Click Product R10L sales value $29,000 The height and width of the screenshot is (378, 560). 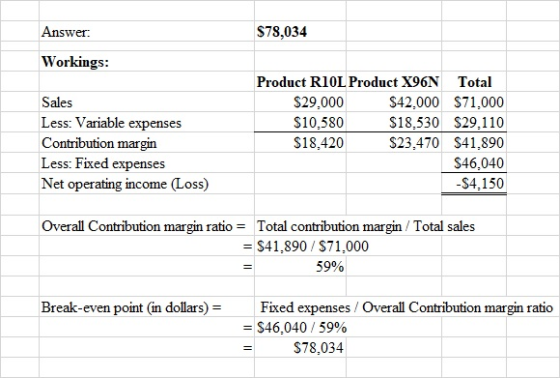pos(319,103)
